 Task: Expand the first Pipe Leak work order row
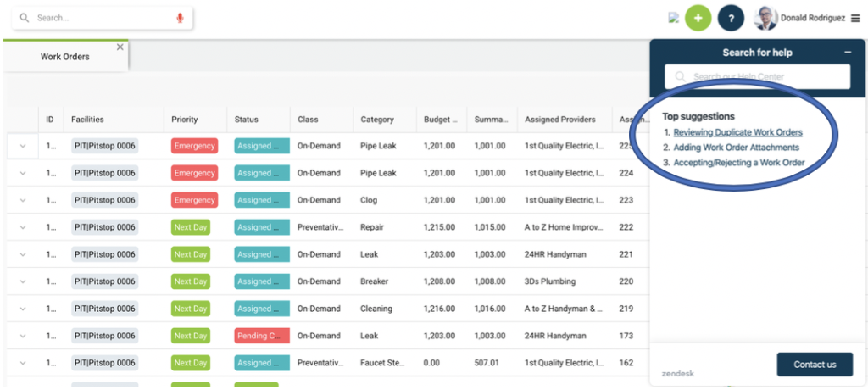coord(23,146)
